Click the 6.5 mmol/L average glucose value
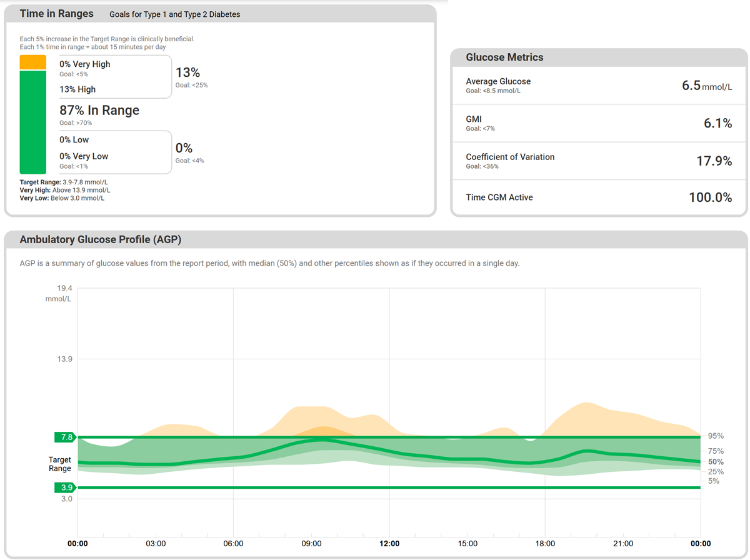The width and height of the screenshot is (750, 560). pyautogui.click(x=707, y=86)
